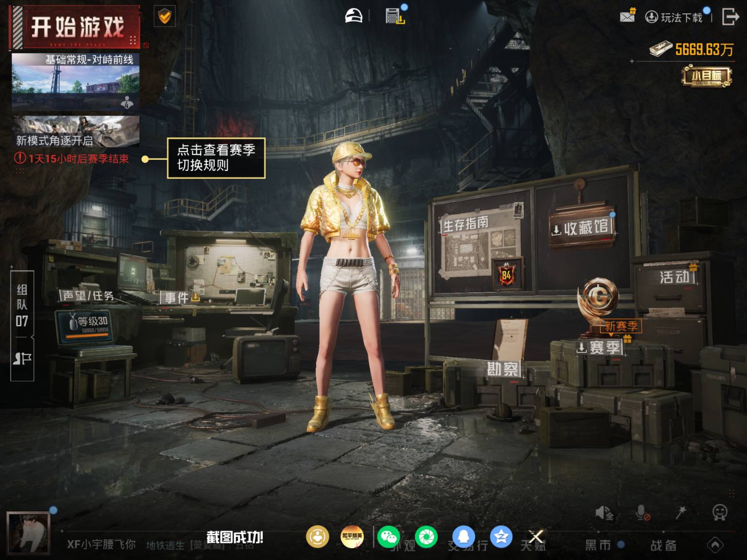Open the 新模式角逐开启 banner
This screenshot has height=560, width=747.
pyautogui.click(x=76, y=131)
